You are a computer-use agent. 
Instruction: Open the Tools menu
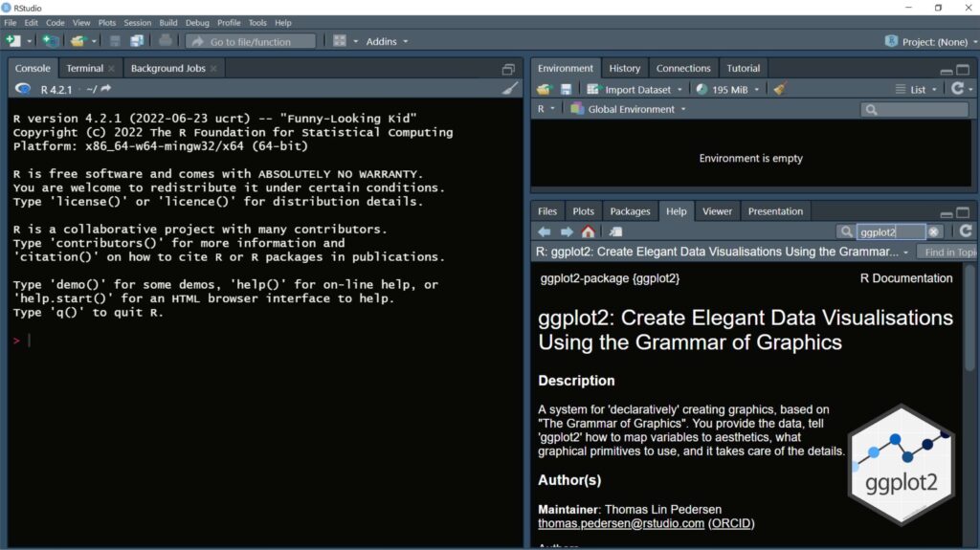[x=257, y=23]
